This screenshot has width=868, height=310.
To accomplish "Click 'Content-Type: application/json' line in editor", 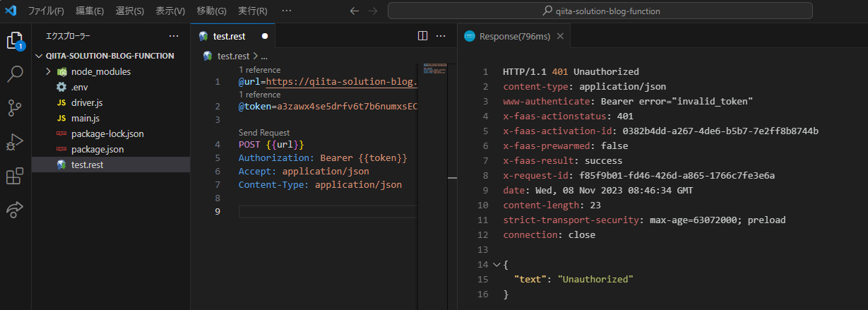I will (320, 185).
